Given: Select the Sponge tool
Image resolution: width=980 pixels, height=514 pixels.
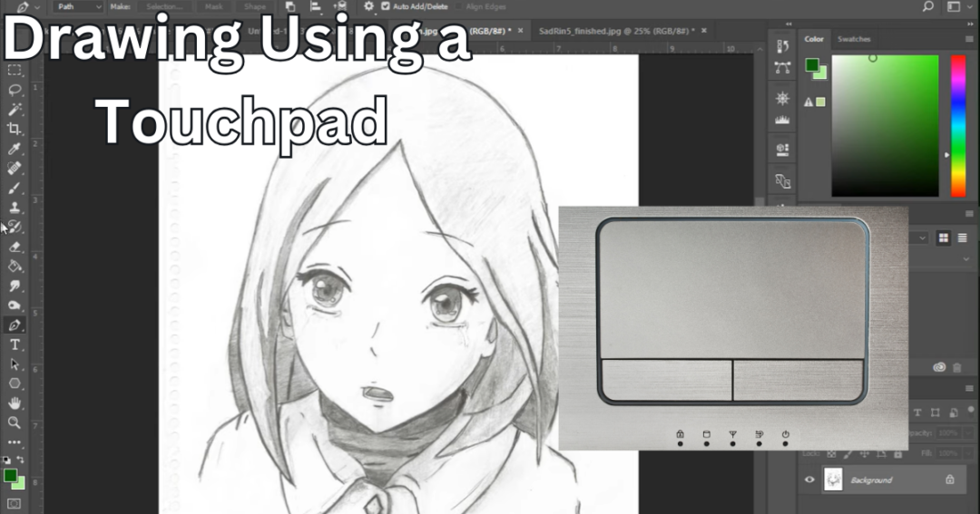Looking at the screenshot, I should (15, 305).
